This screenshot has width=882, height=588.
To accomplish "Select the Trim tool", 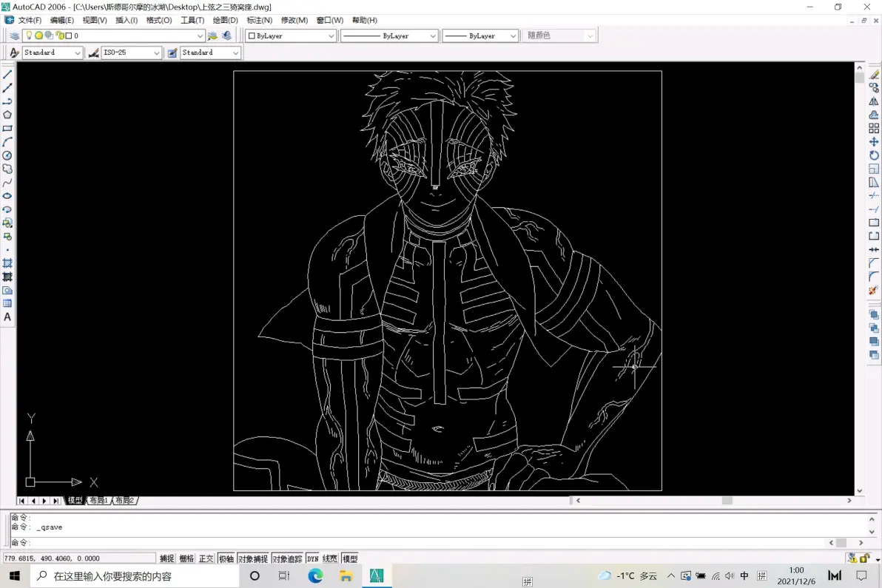I will point(874,195).
